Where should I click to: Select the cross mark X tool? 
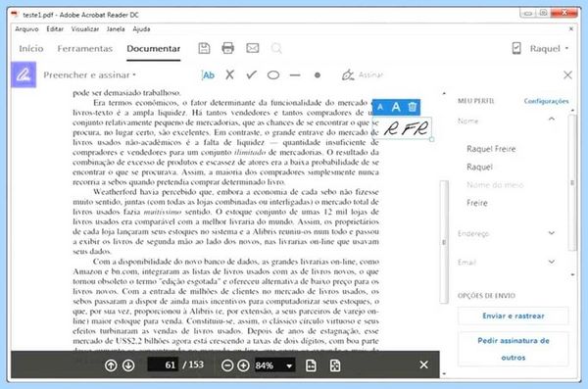pos(230,74)
